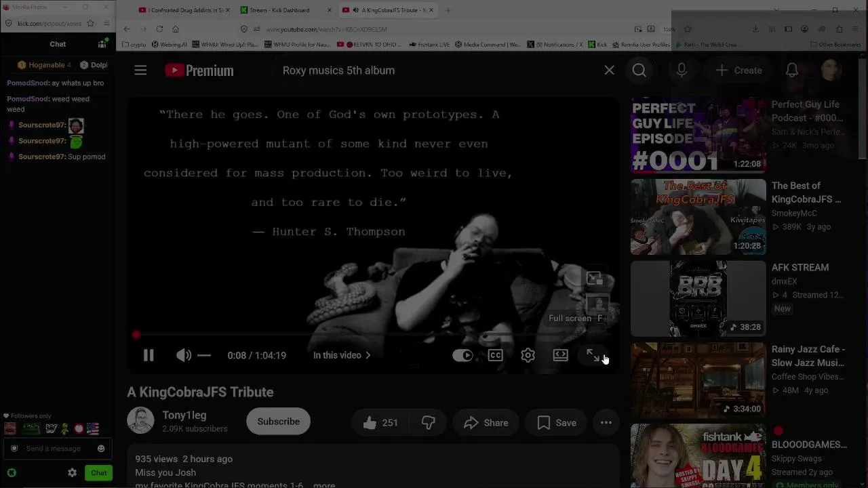Image resolution: width=868 pixels, height=488 pixels.
Task: Run the YouTube search with magnifier icon
Action: [639, 70]
